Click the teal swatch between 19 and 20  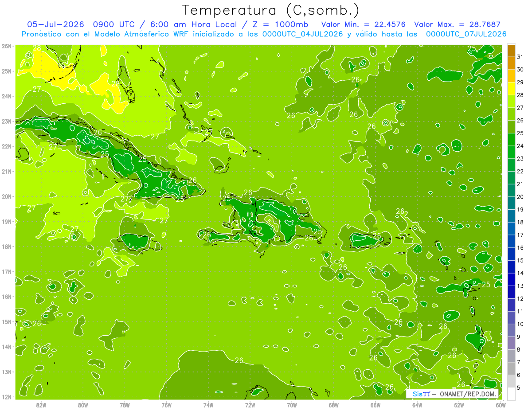pyautogui.click(x=511, y=203)
